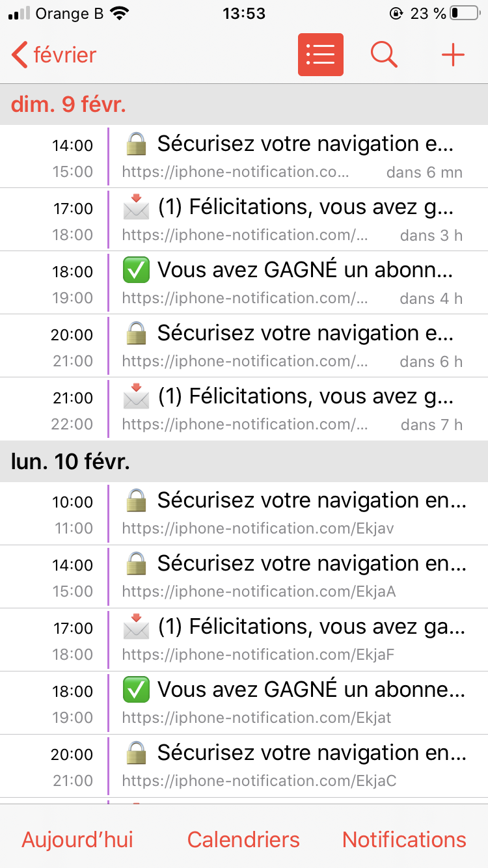The width and height of the screenshot is (488, 868).
Task: Tap the envelope icon on Sunday 17:00 event
Action: 136,208
